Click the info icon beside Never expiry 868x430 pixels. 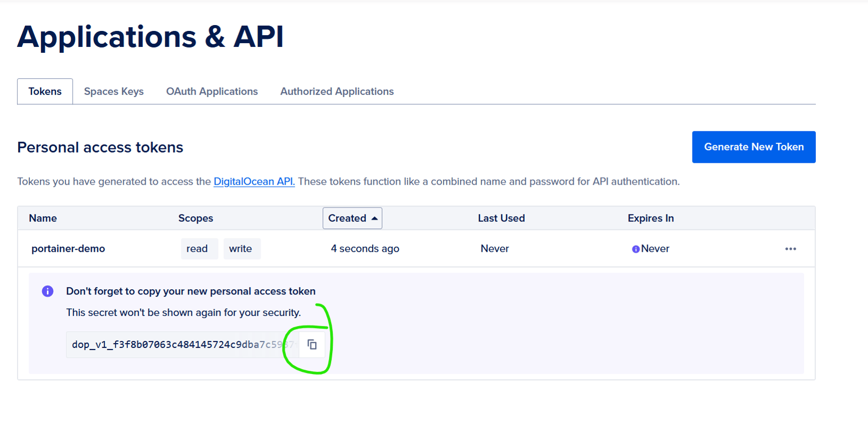[x=636, y=249]
